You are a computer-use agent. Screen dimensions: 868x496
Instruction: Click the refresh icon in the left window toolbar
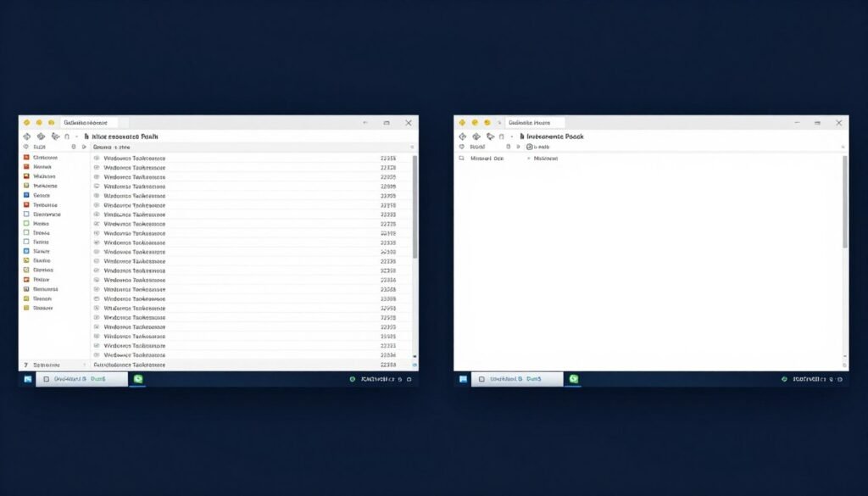pos(55,136)
